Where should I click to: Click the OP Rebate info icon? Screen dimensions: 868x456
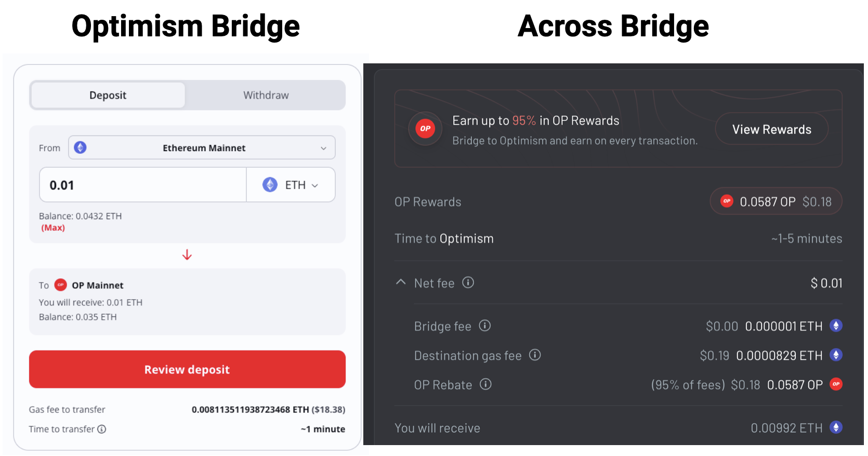(485, 384)
